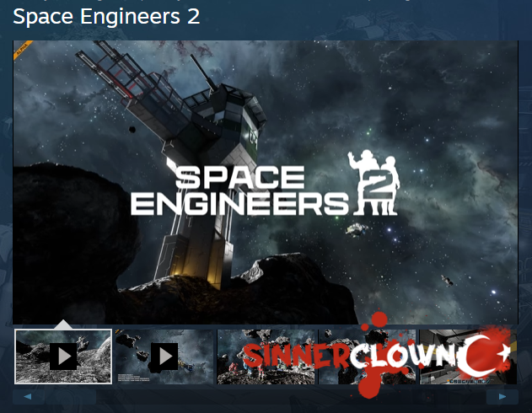Choose the asteroid thumbnail with caption text
The width and height of the screenshot is (532, 413).
[x=164, y=357]
